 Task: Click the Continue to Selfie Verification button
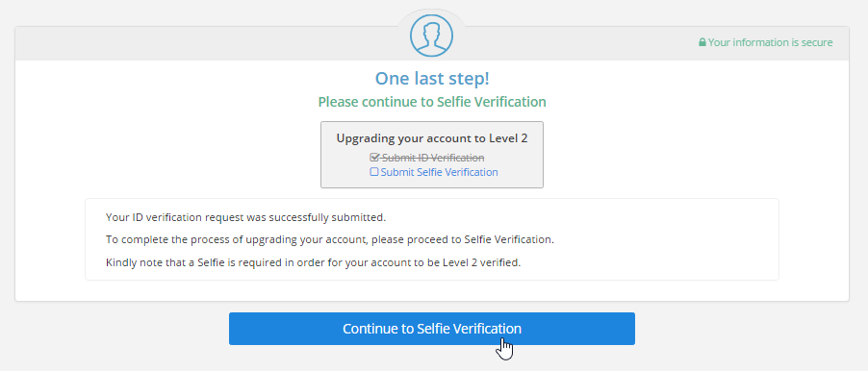(x=432, y=329)
